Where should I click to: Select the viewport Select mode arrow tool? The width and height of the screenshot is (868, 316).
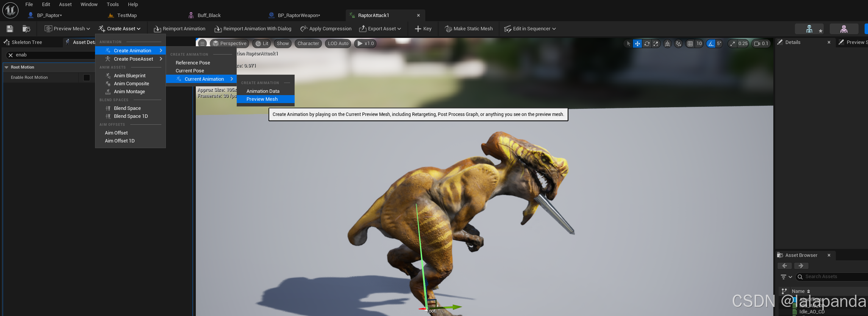[629, 44]
